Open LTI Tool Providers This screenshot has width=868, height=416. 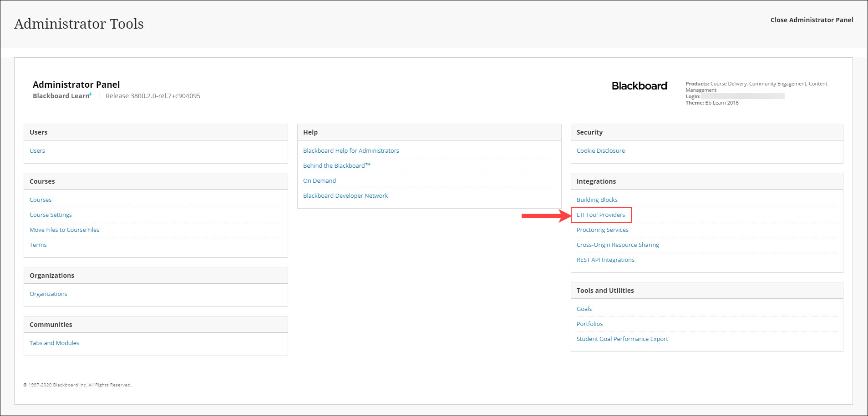601,215
